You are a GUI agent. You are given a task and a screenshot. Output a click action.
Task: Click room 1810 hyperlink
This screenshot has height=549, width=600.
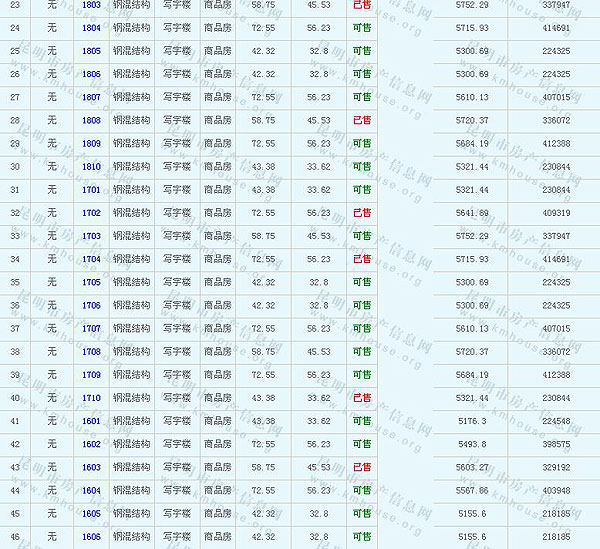click(91, 167)
